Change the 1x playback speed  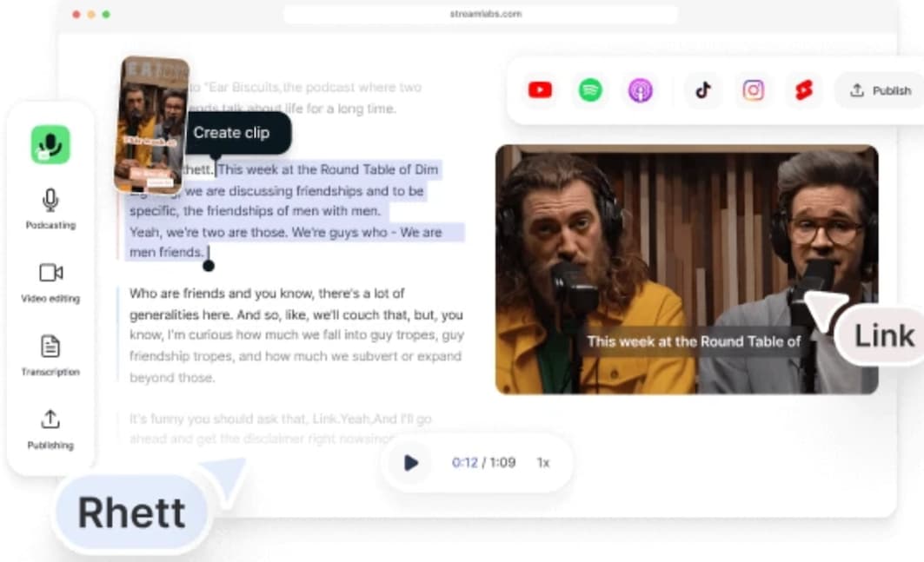point(543,463)
